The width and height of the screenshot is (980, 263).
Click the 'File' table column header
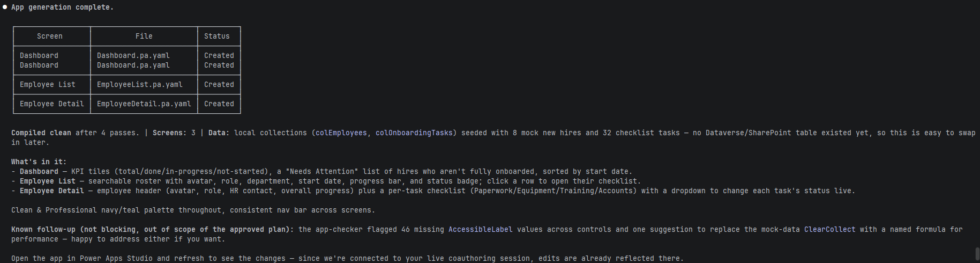tap(144, 36)
